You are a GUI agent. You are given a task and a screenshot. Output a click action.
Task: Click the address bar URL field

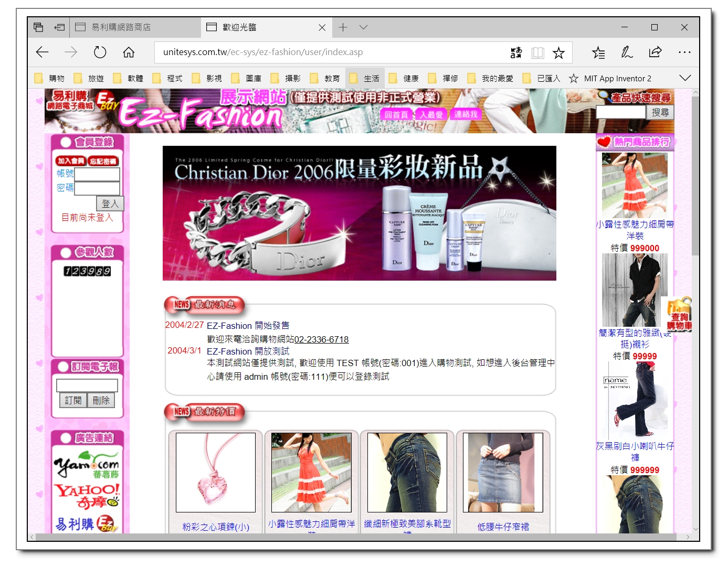tap(331, 52)
